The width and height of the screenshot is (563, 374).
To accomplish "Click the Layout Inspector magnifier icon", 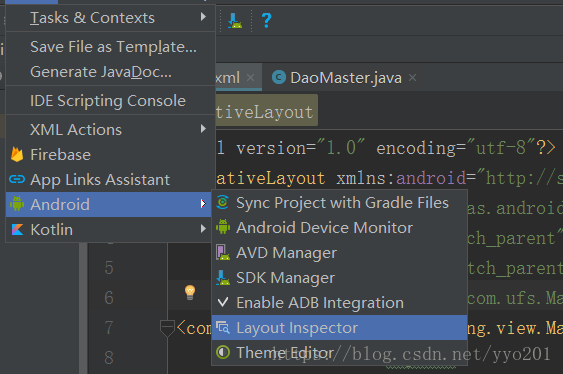I will (223, 327).
